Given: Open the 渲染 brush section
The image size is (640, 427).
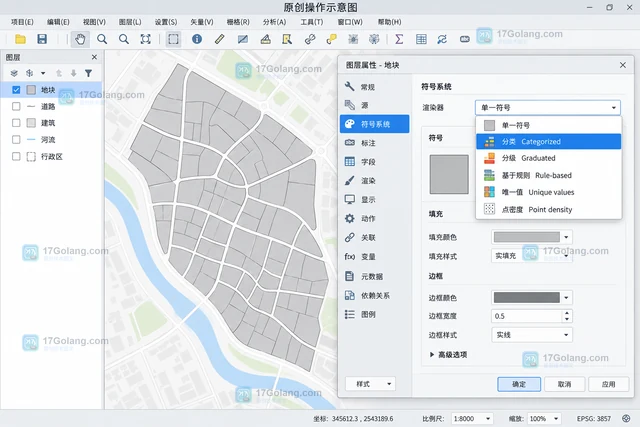Looking at the screenshot, I should pyautogui.click(x=375, y=180).
